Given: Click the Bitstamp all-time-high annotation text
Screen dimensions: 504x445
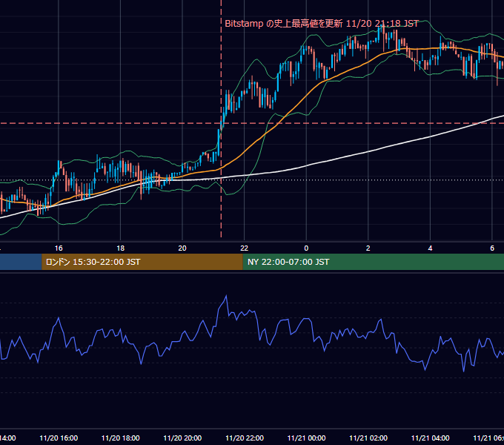Looking at the screenshot, I should click(322, 24).
